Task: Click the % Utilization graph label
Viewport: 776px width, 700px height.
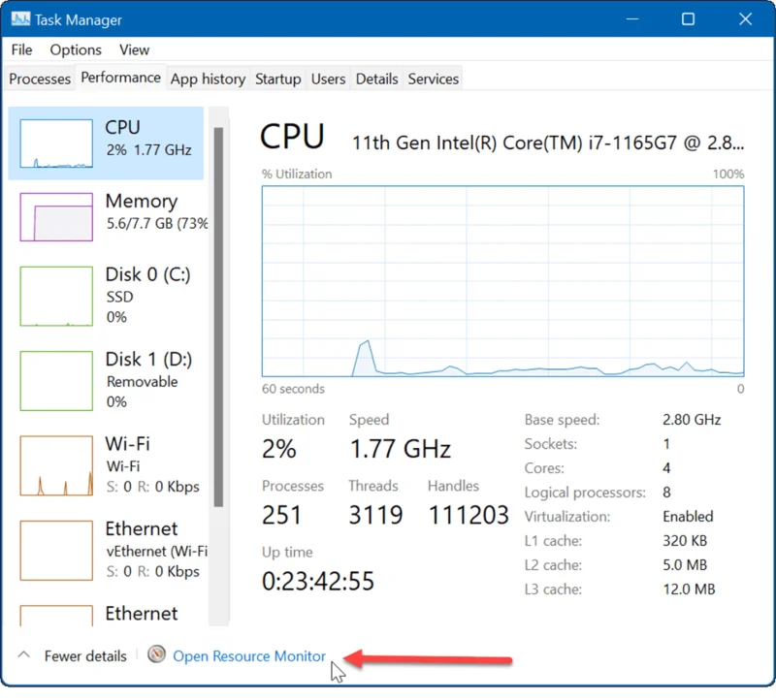Action: pyautogui.click(x=297, y=175)
